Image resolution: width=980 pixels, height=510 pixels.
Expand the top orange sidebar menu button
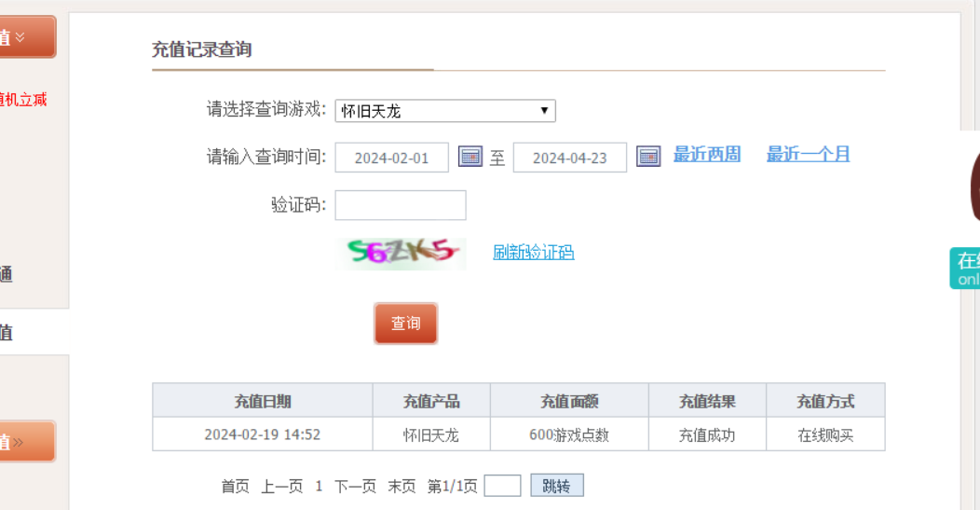tap(26, 37)
